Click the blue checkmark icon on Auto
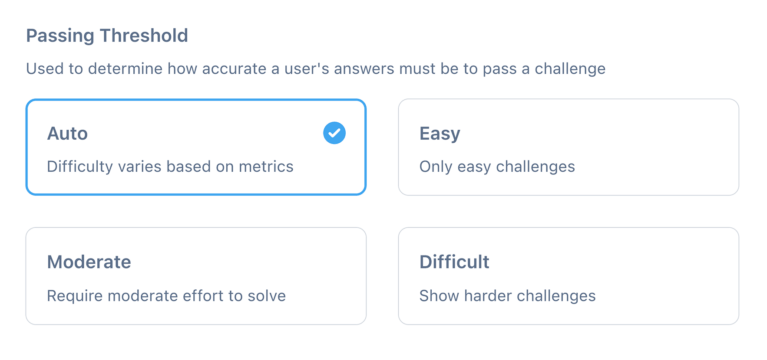767x360 pixels. pos(334,133)
